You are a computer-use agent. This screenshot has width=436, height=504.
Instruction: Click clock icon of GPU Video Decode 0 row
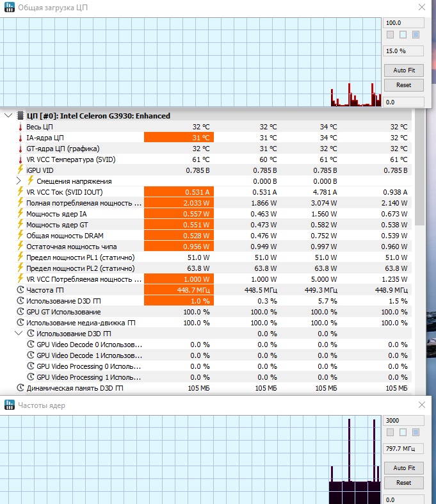(x=31, y=345)
